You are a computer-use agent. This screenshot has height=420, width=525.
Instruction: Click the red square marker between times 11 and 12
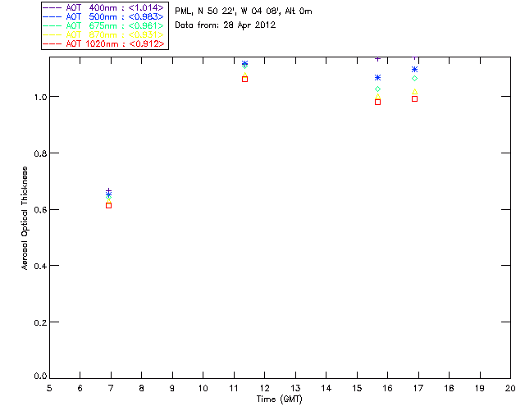coord(244,80)
